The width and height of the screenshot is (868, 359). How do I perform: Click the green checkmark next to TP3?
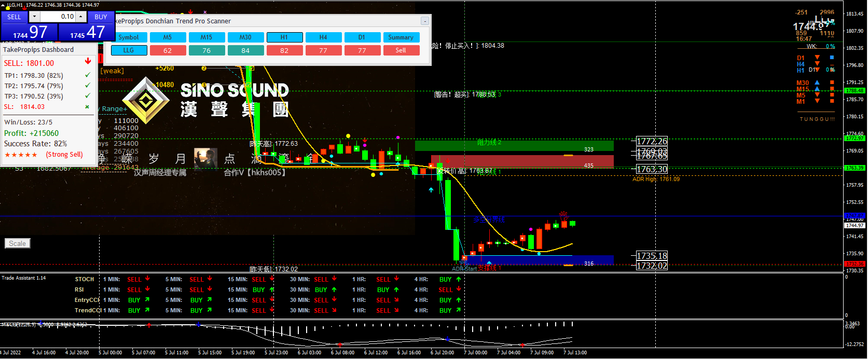click(87, 96)
